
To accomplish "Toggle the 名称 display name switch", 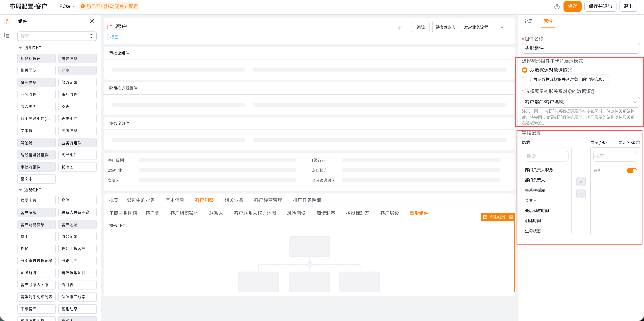I will click(x=632, y=171).
